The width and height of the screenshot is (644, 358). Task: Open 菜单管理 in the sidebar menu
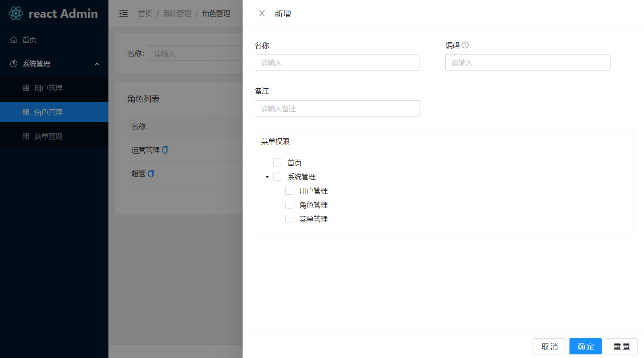[54, 136]
